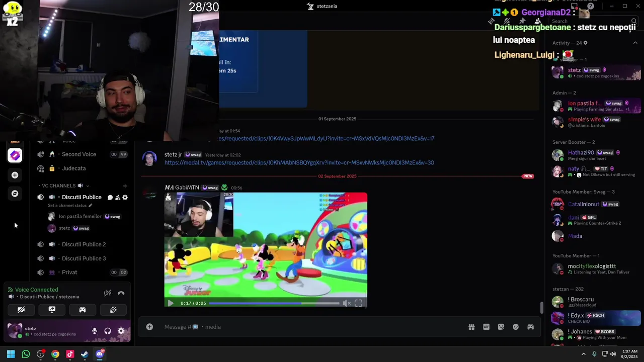644x362 pixels.
Task: Toggle the member list visibility
Action: coord(537,21)
